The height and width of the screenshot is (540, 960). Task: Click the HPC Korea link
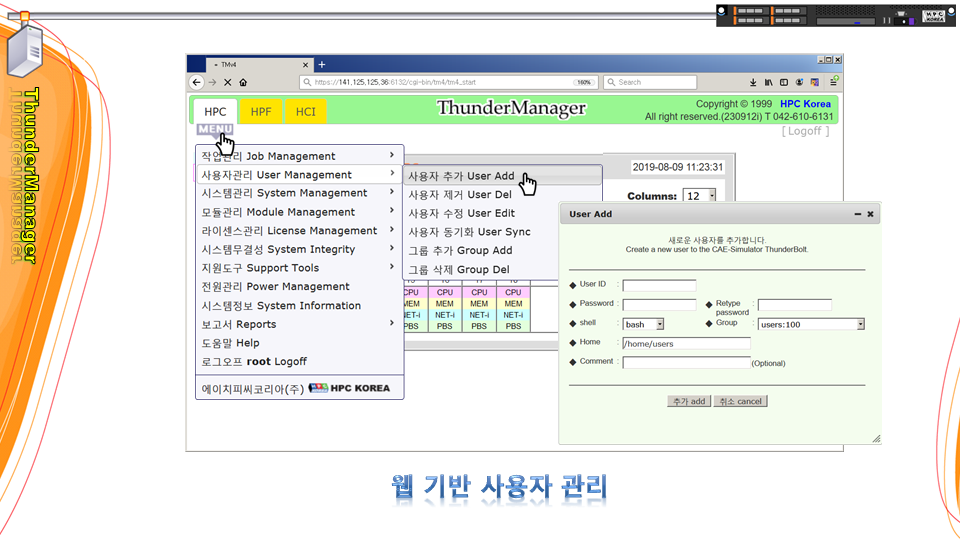805,104
